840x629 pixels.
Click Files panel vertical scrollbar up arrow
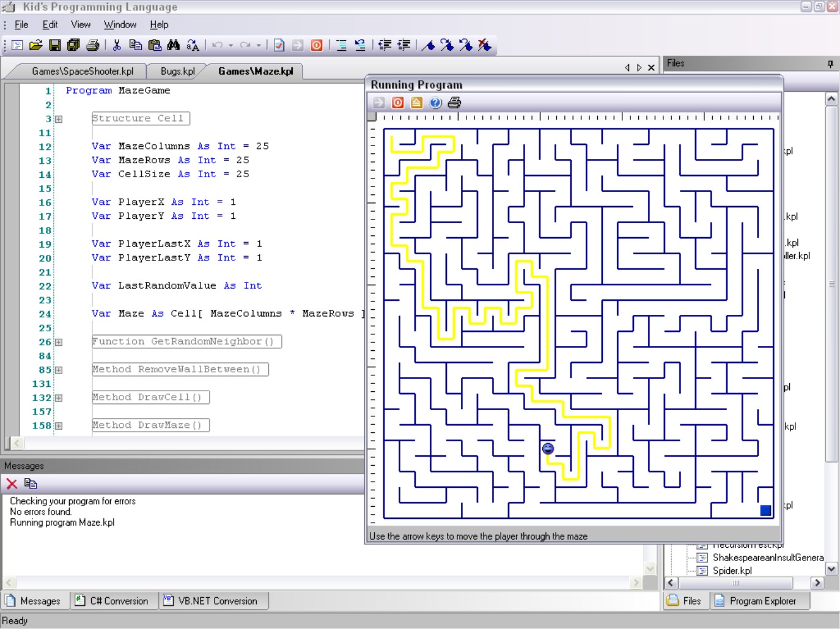click(x=831, y=98)
